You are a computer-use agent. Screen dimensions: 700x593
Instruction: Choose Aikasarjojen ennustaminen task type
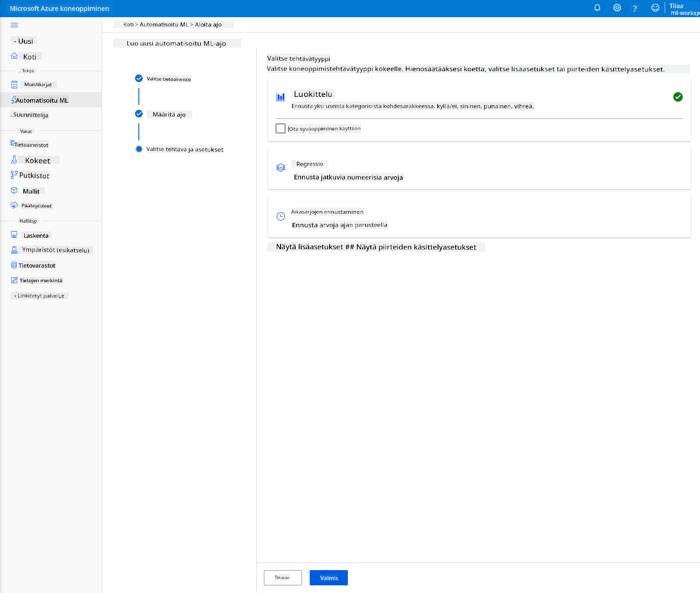coord(479,217)
